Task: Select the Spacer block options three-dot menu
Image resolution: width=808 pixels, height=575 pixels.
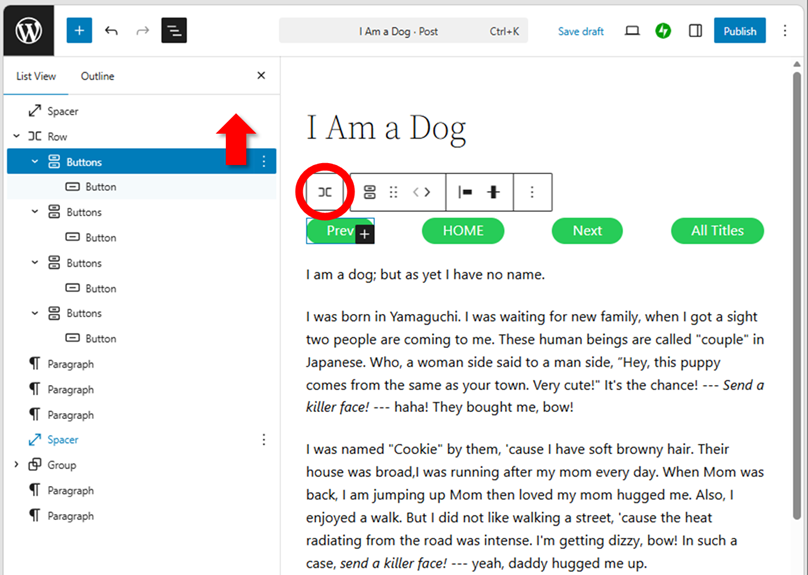Action: 264,440
